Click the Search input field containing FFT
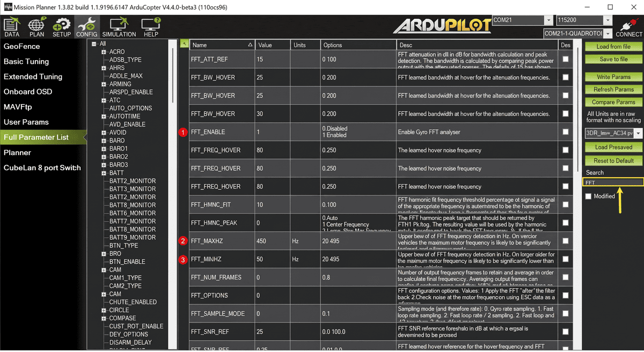This screenshot has width=644, height=352. coord(612,182)
